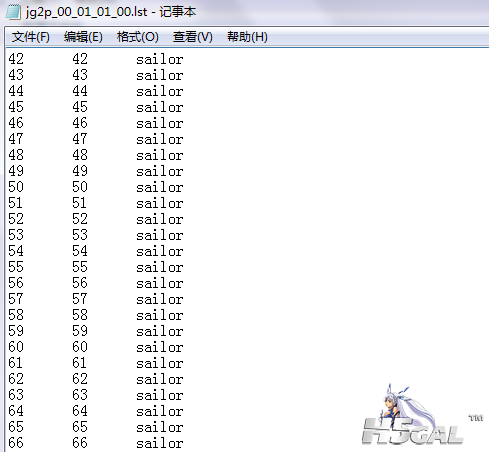Click second-column number 65
Viewport: 489px width, 452px height.
pyautogui.click(x=80, y=427)
